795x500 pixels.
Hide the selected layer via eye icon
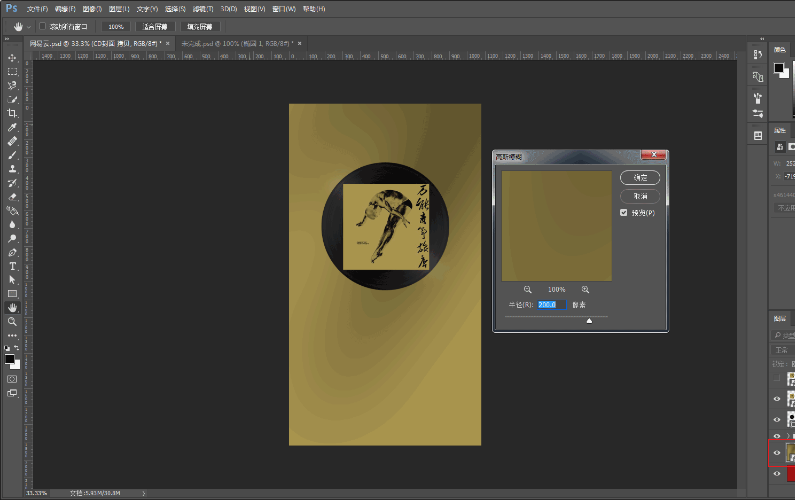[777, 452]
